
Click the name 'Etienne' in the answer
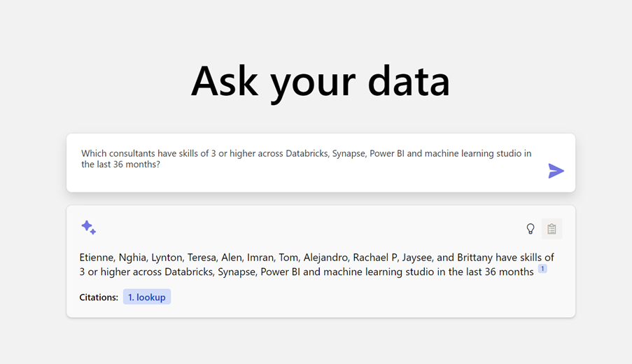(x=97, y=258)
